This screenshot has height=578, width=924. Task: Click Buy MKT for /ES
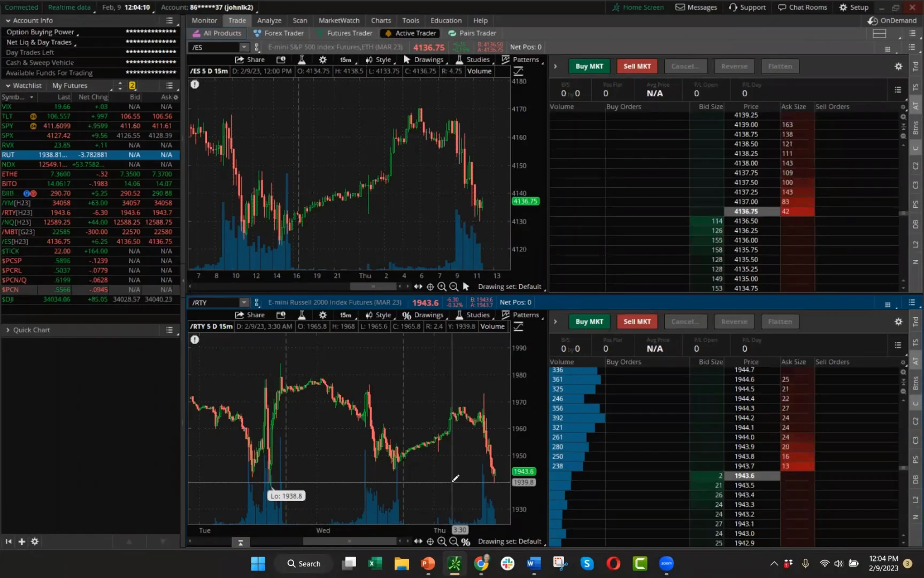point(589,66)
